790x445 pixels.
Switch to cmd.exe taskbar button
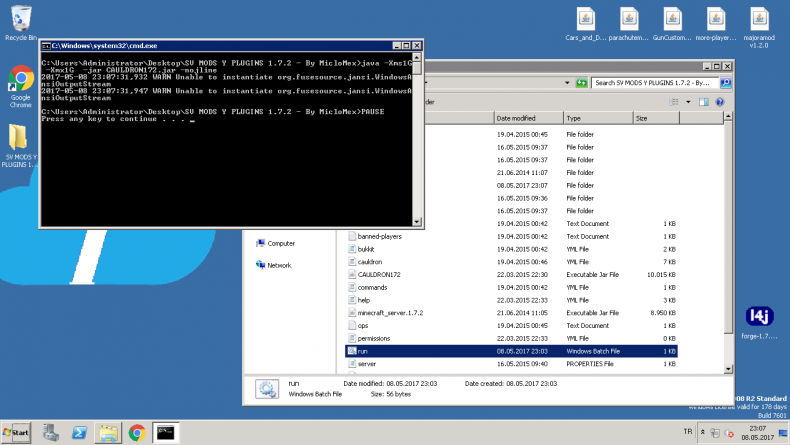(165, 432)
